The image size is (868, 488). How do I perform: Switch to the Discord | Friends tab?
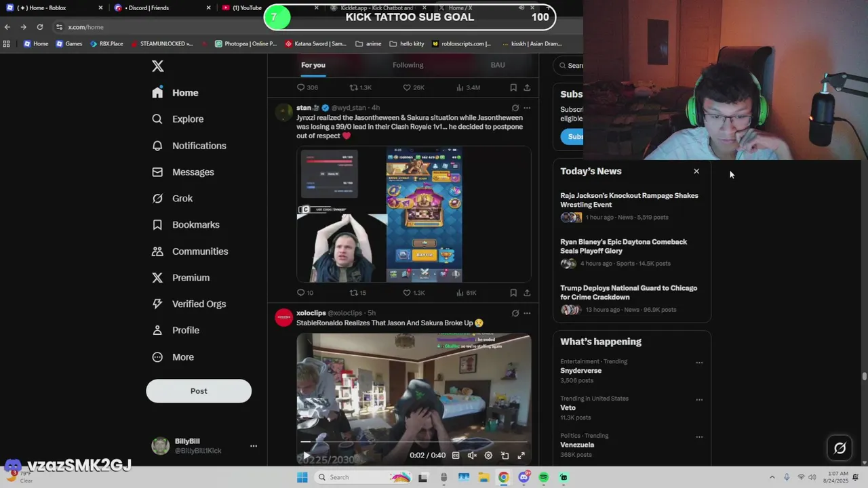click(162, 8)
